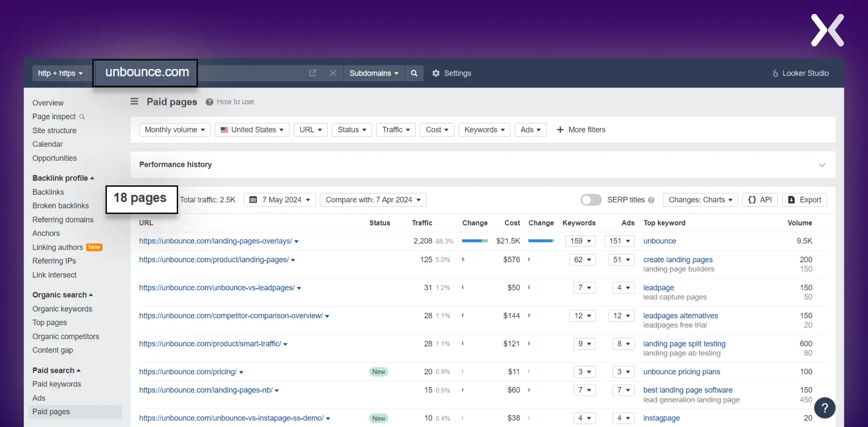This screenshot has height=427, width=868.
Task: Expand the 62 keywords dropdown
Action: pos(582,260)
